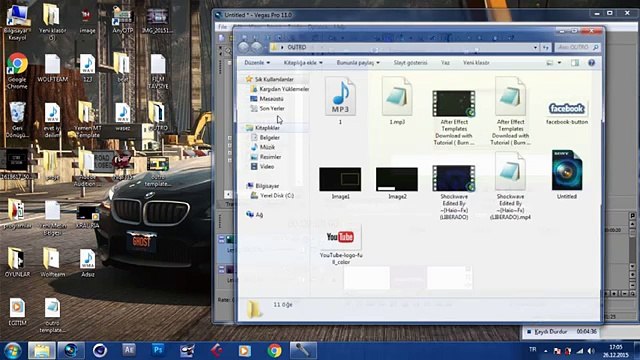Viewport: 640px width, 360px height.
Task: Select the YouTube-logo-full_color image
Action: coord(340,245)
